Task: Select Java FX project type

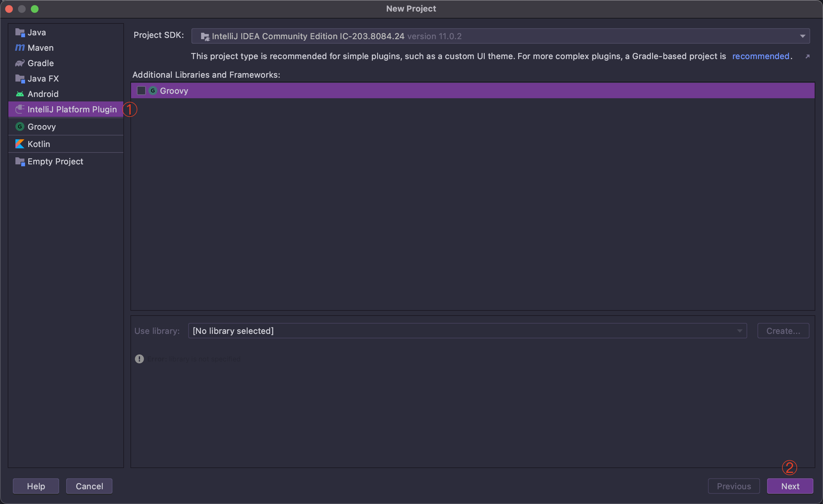Action: coord(66,78)
